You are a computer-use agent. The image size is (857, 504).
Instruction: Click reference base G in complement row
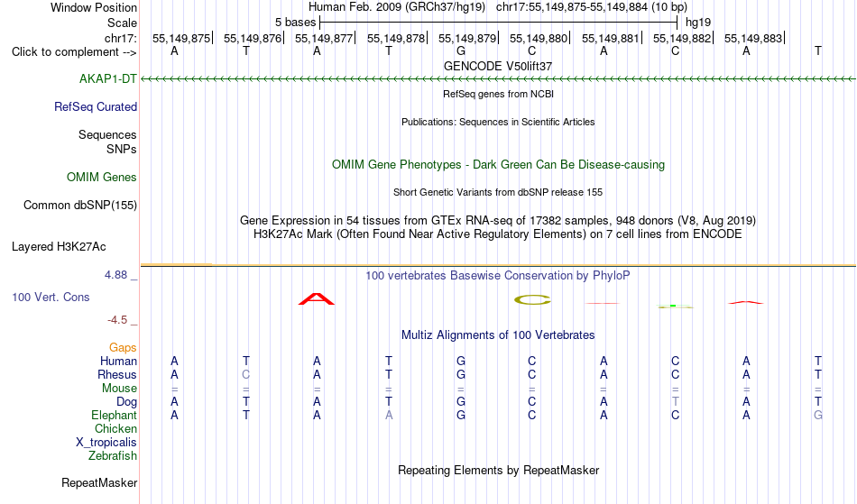tap(461, 50)
